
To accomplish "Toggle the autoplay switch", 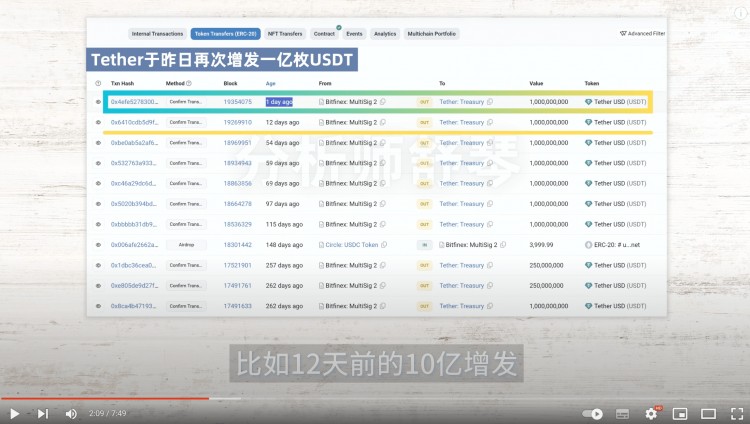I will 594,413.
